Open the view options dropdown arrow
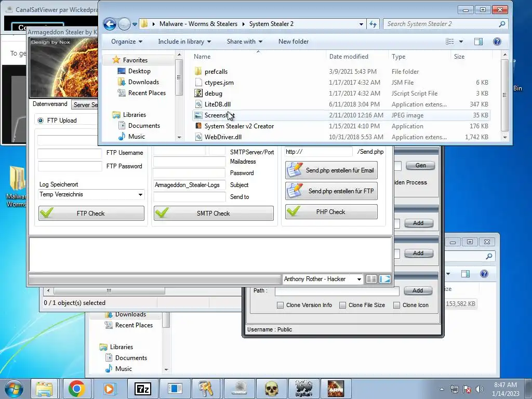532x399 pixels. pyautogui.click(x=461, y=42)
